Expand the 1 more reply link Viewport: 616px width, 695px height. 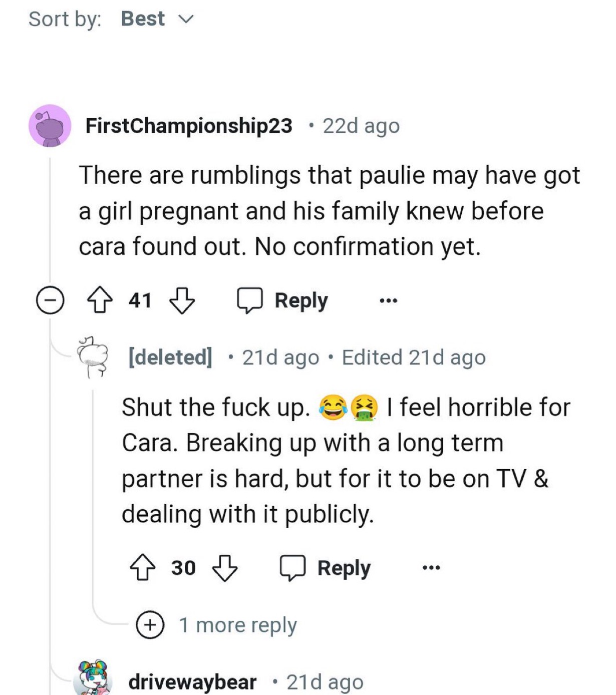(x=217, y=625)
